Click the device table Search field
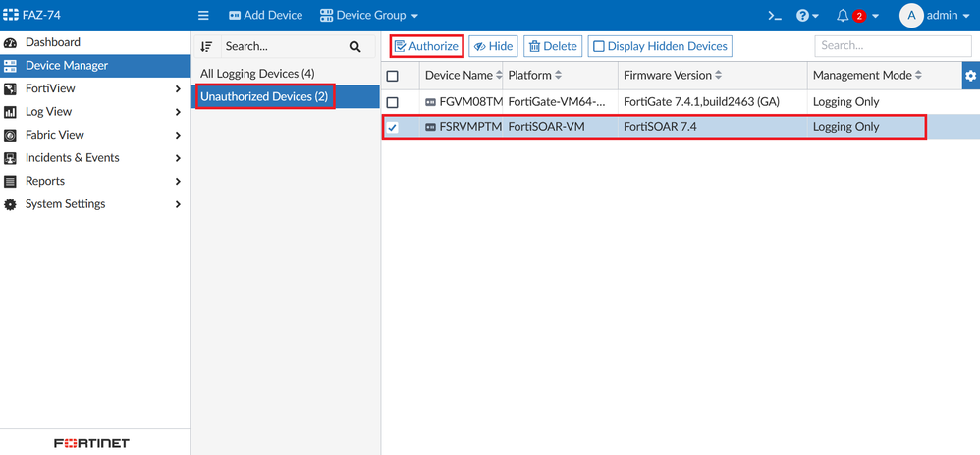Image resolution: width=980 pixels, height=455 pixels. tap(893, 46)
